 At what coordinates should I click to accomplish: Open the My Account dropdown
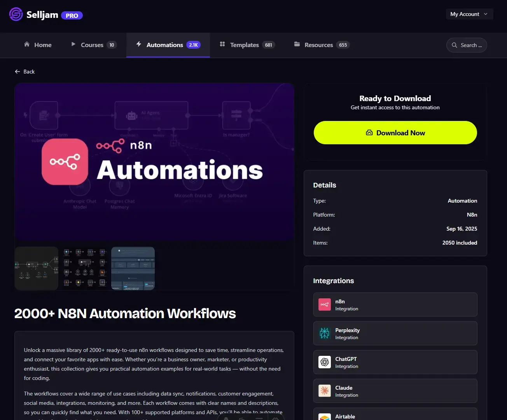pos(469,14)
